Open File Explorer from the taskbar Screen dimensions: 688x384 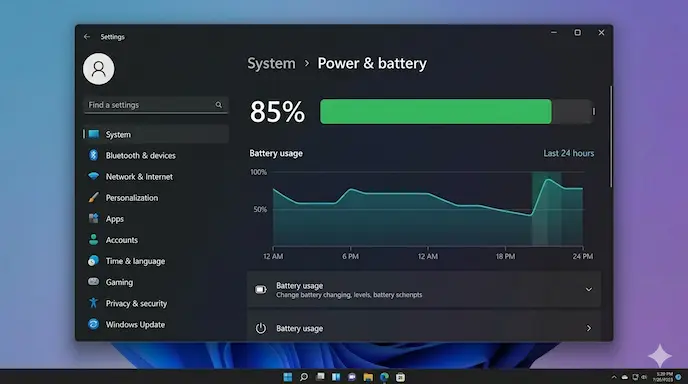(368, 377)
